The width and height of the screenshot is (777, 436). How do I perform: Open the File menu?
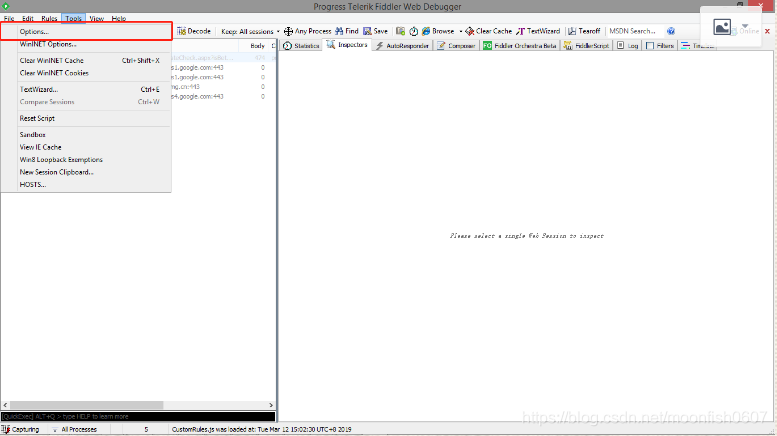point(9,18)
